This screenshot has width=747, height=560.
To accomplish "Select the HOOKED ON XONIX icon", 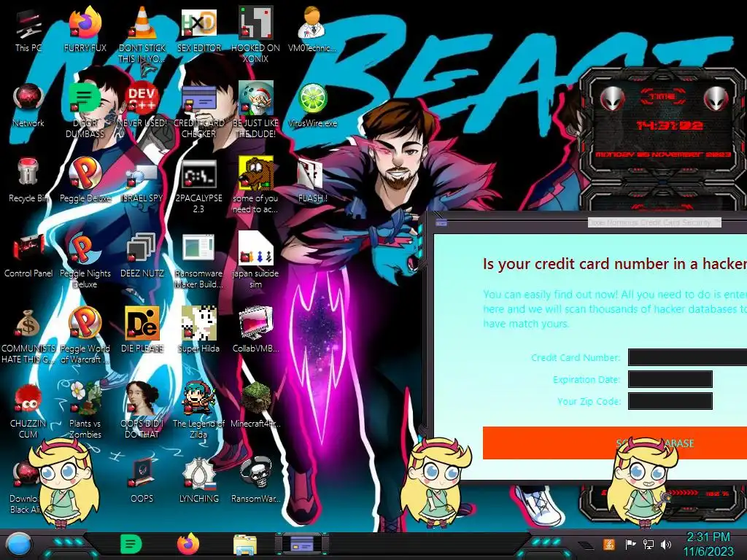I will [x=255, y=34].
